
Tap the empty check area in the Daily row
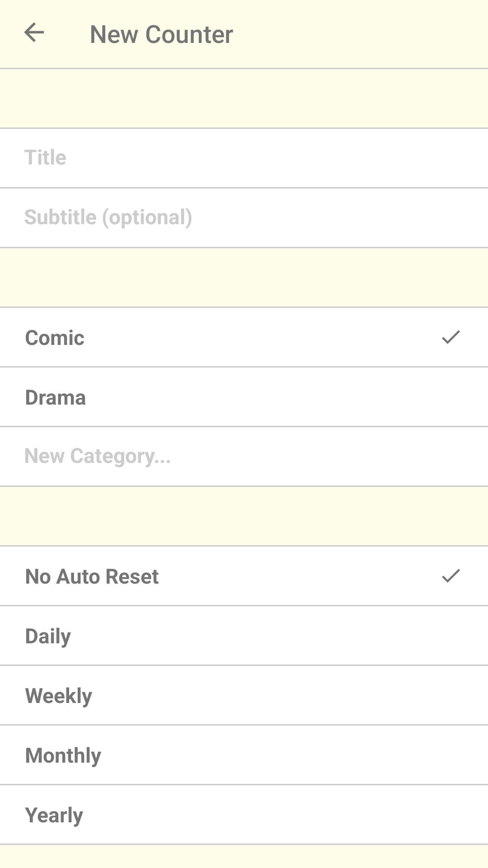450,636
